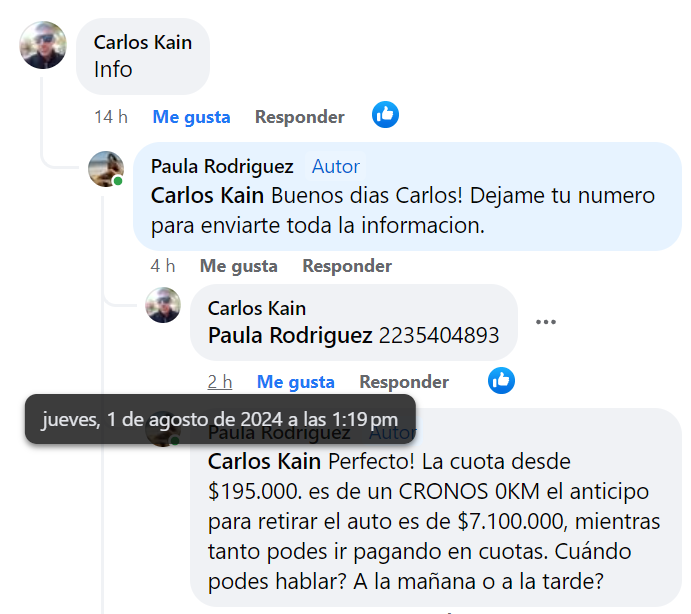691x614 pixels.
Task: Like the 'Info' comment via Me gusta
Action: (191, 117)
